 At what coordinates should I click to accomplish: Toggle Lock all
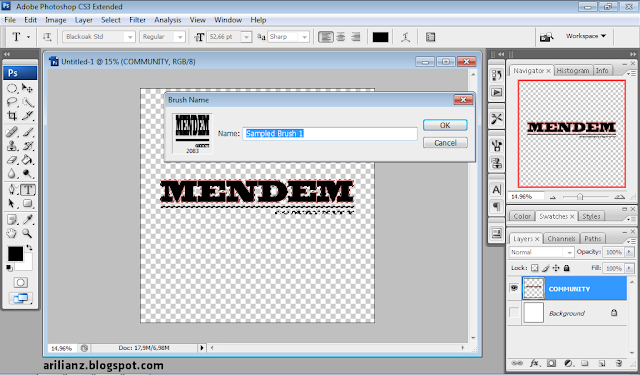point(566,268)
